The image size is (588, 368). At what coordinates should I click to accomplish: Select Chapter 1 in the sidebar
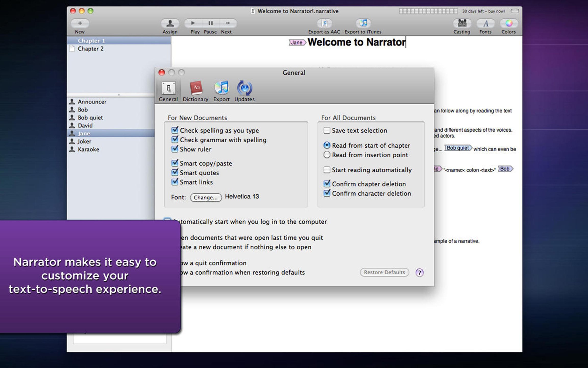tap(119, 41)
